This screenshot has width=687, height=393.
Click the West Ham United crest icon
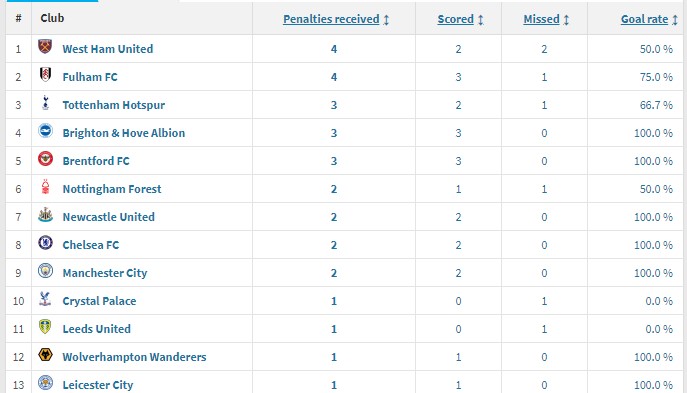pos(45,46)
